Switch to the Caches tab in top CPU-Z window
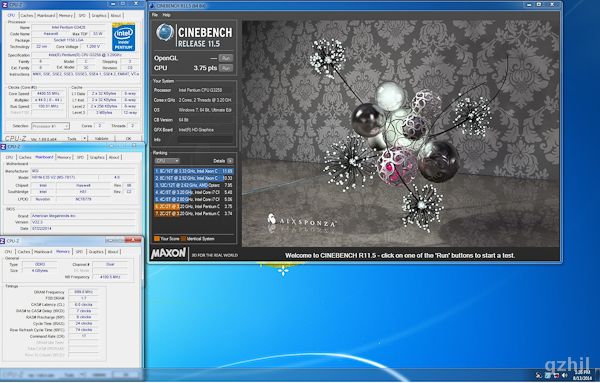600x383 pixels. point(26,15)
